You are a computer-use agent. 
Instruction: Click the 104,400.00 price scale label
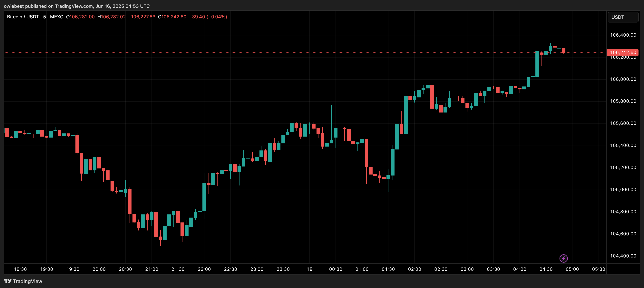[x=623, y=256]
